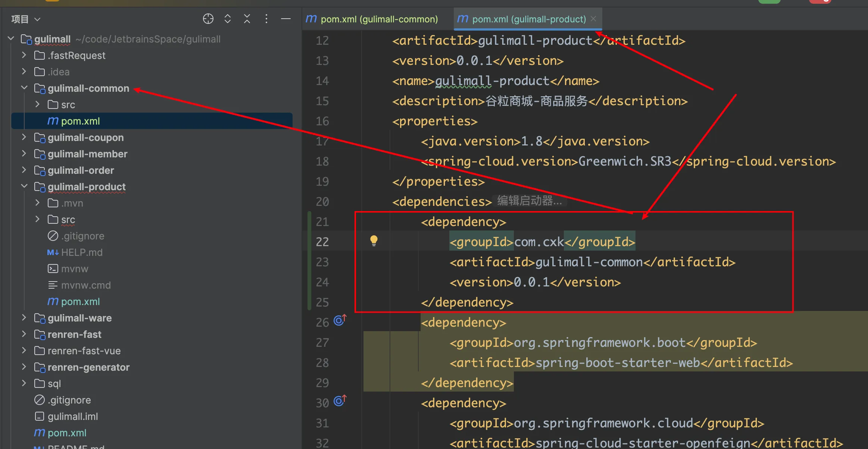Screen dimensions: 868x449
Task: Click the gutter dependency icon on line 26
Action: coord(340,320)
